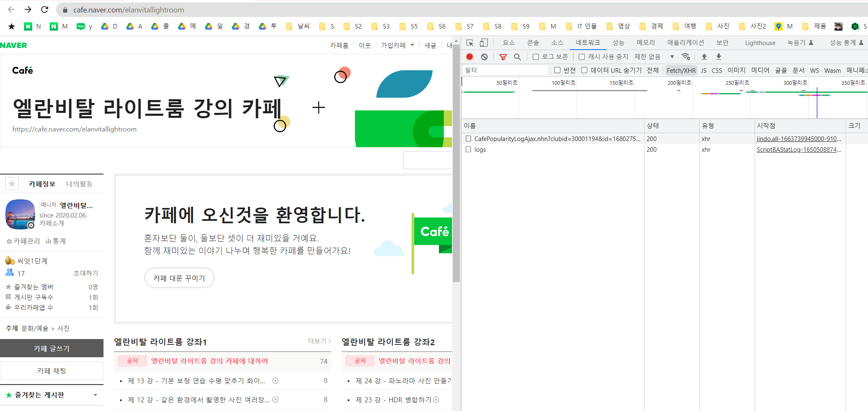Stop recording network log with the red button
868x411 pixels.
coord(469,57)
